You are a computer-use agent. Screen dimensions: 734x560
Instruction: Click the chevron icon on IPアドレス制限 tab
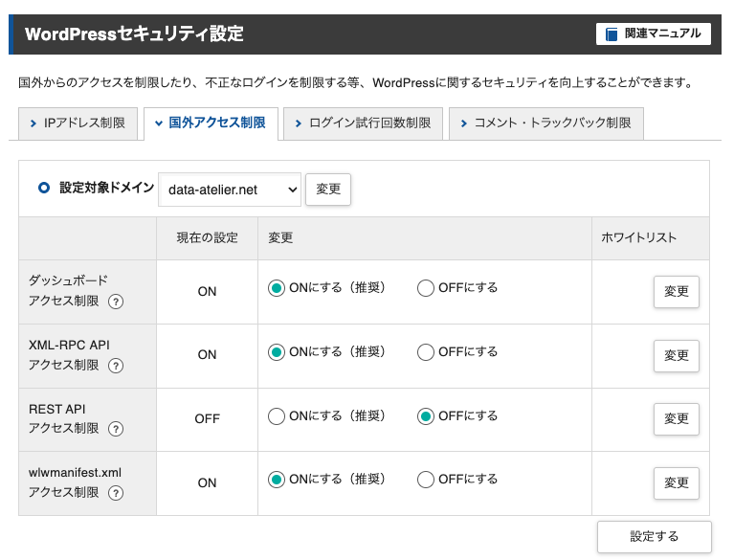(33, 123)
